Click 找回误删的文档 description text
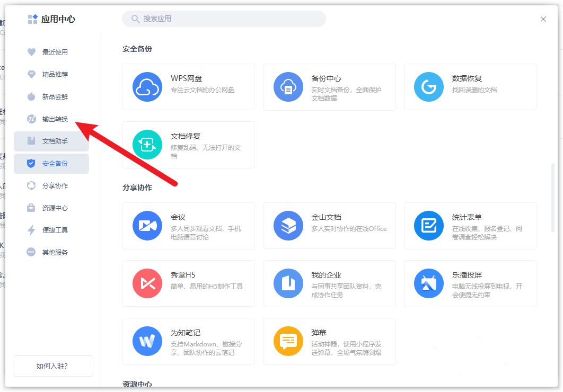The height and width of the screenshot is (392, 563). pyautogui.click(x=474, y=90)
